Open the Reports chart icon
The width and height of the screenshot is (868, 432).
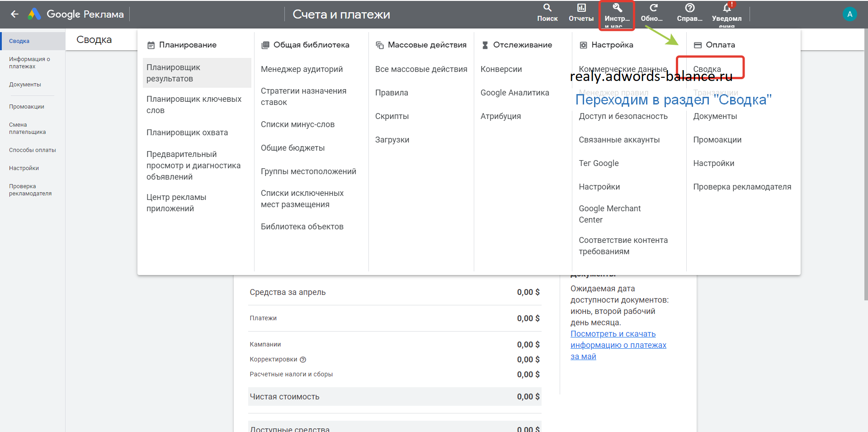pyautogui.click(x=581, y=8)
